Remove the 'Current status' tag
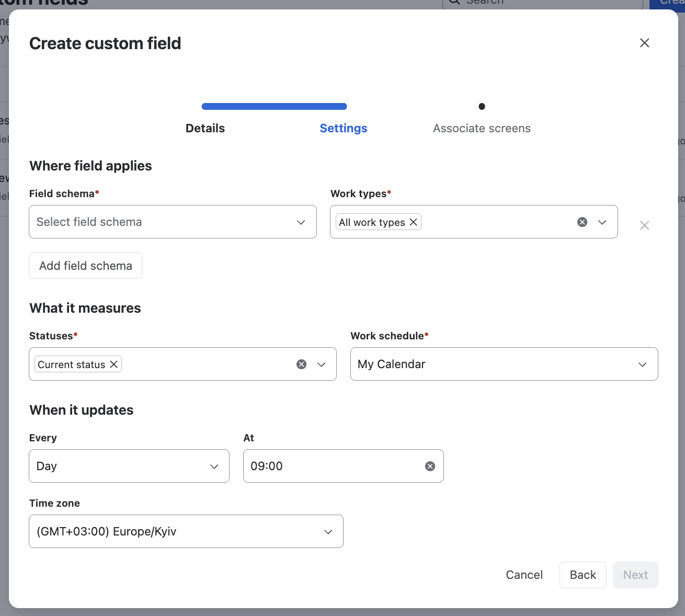The height and width of the screenshot is (616, 685). (x=113, y=364)
